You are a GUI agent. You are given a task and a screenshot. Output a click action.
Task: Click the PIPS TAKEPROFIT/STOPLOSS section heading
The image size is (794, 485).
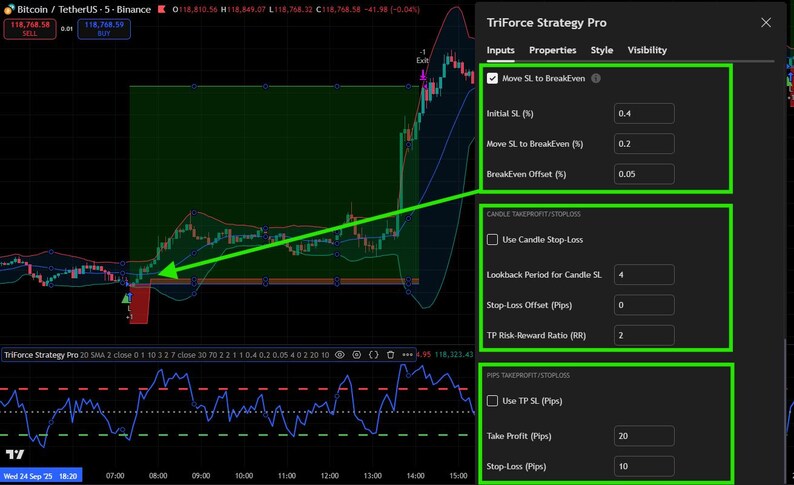click(528, 375)
